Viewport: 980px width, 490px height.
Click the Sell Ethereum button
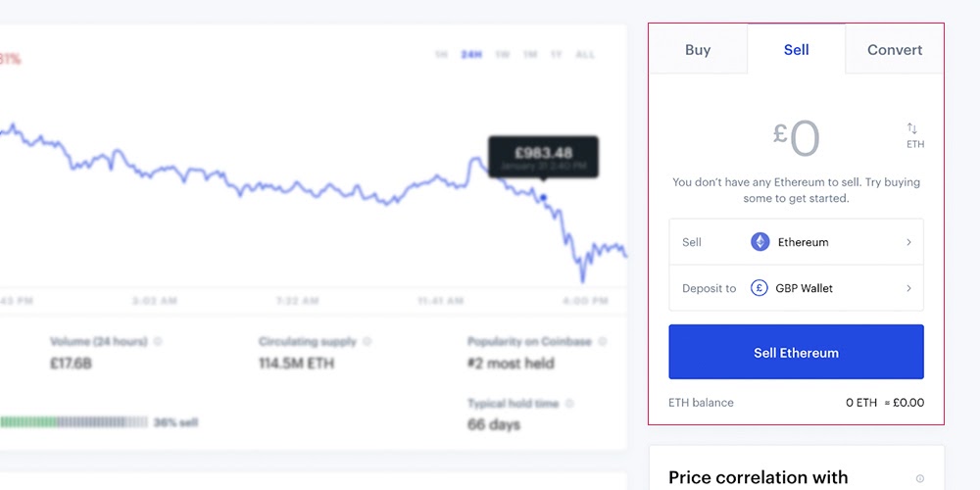(x=796, y=352)
